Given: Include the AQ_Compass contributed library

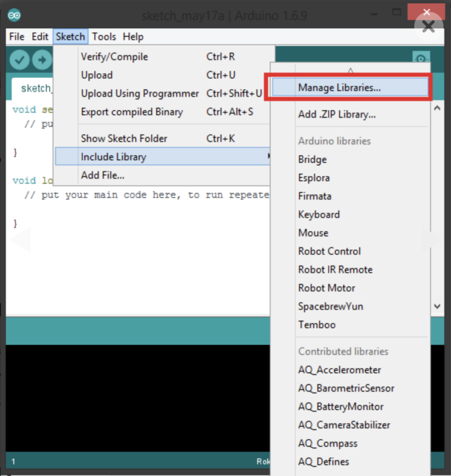Looking at the screenshot, I should click(x=328, y=443).
